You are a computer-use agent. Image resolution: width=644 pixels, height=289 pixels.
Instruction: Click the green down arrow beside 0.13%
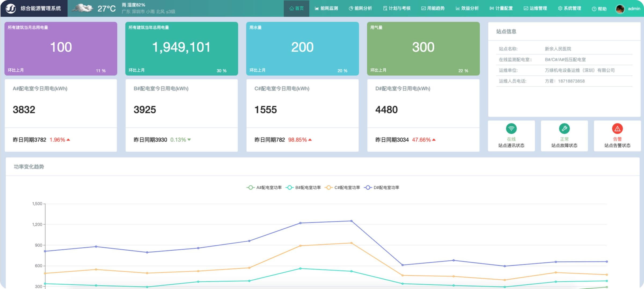point(189,140)
